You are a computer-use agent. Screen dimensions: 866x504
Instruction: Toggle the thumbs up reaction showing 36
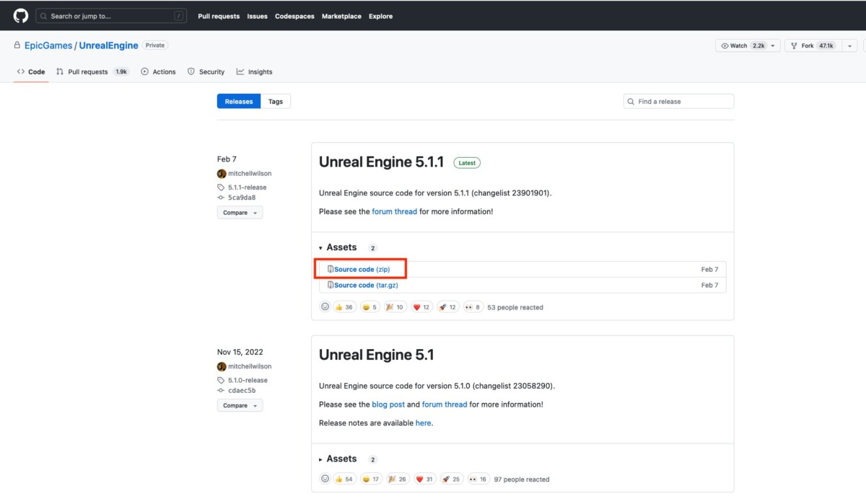point(345,307)
